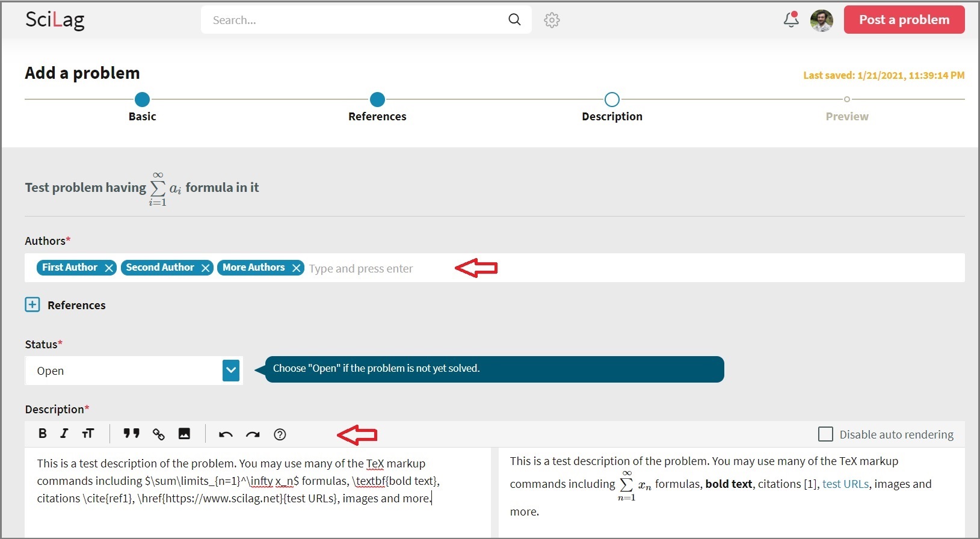The height and width of the screenshot is (539, 980).
Task: Click the [1] citation in preview
Action: coord(811,484)
